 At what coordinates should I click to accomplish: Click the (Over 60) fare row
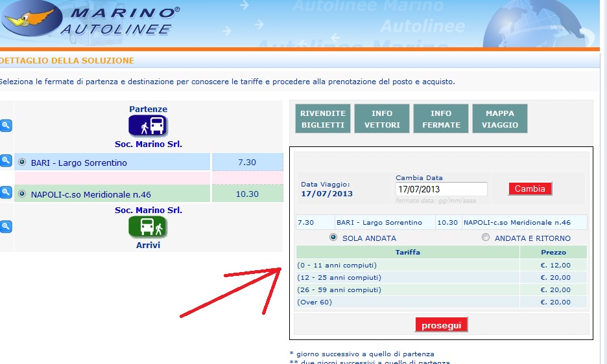(442, 302)
